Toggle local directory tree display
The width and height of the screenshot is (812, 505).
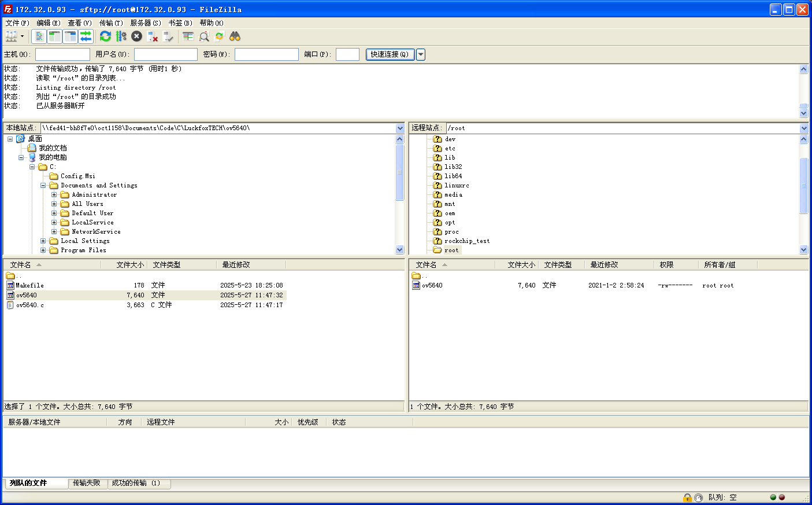(54, 36)
